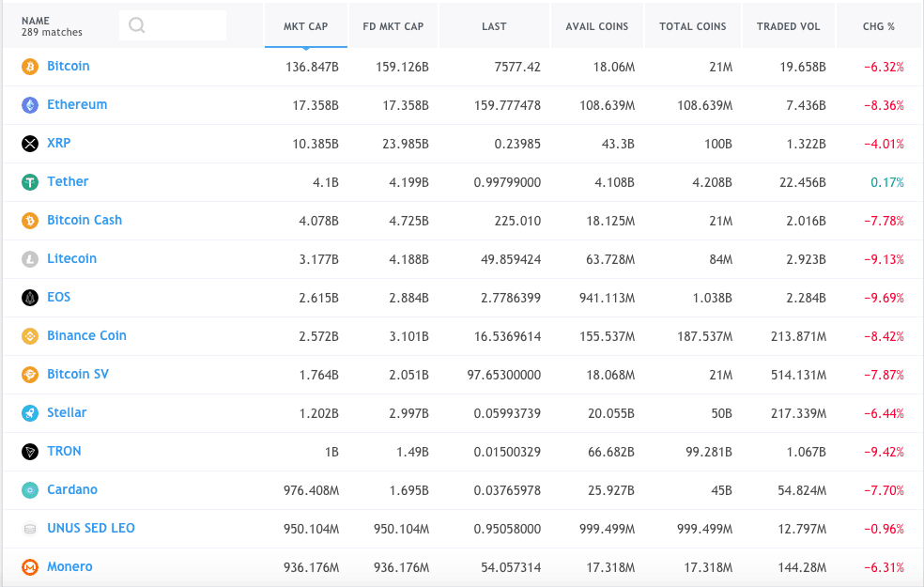Viewport: 924px width, 587px height.
Task: Open the Bitcoin Cash link
Action: pyautogui.click(x=85, y=220)
